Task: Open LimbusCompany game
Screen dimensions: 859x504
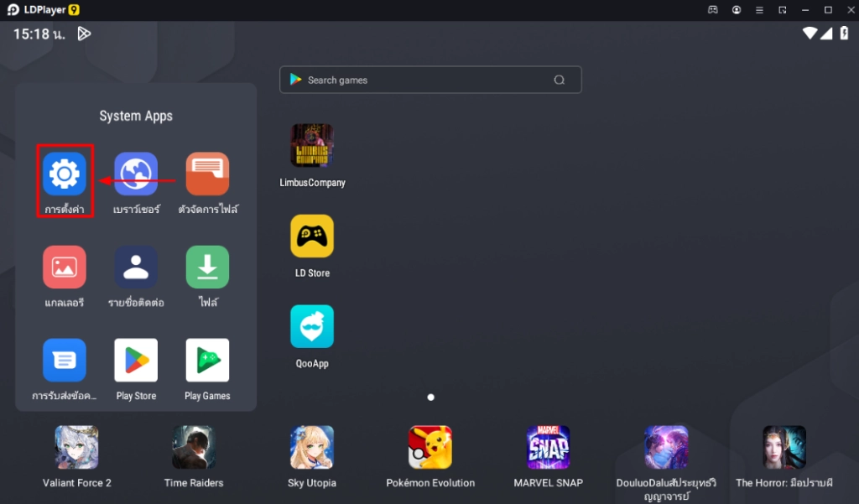Action: (312, 146)
